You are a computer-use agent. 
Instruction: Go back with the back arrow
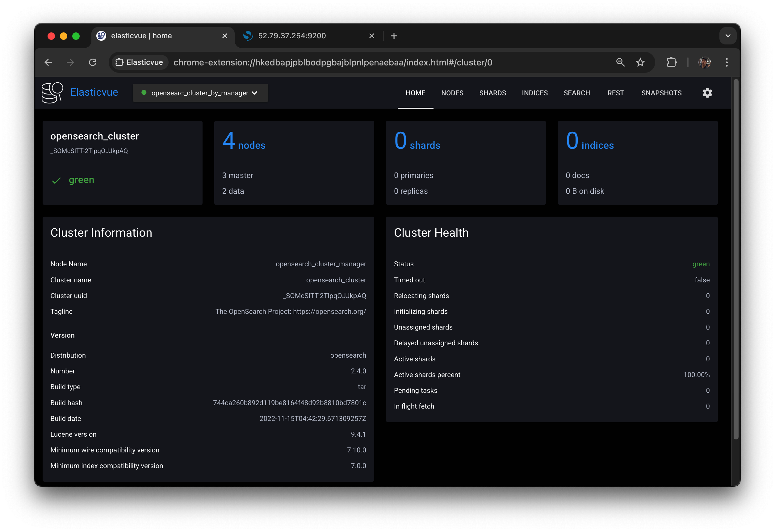pos(48,62)
